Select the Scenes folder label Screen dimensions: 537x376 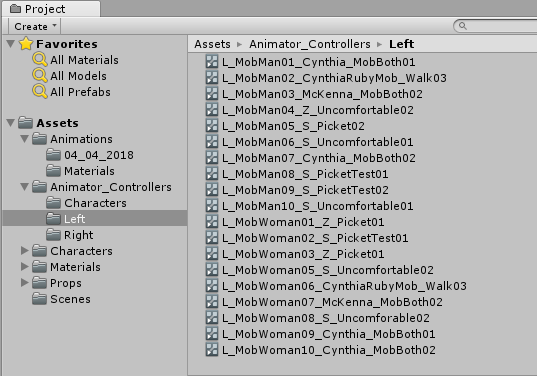coord(71,299)
